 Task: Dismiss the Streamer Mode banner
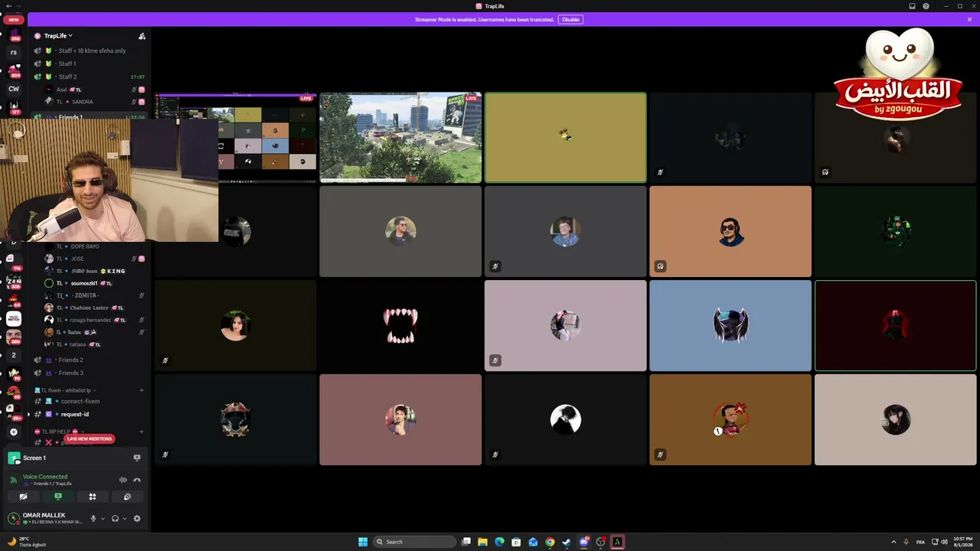pyautogui.click(x=969, y=19)
